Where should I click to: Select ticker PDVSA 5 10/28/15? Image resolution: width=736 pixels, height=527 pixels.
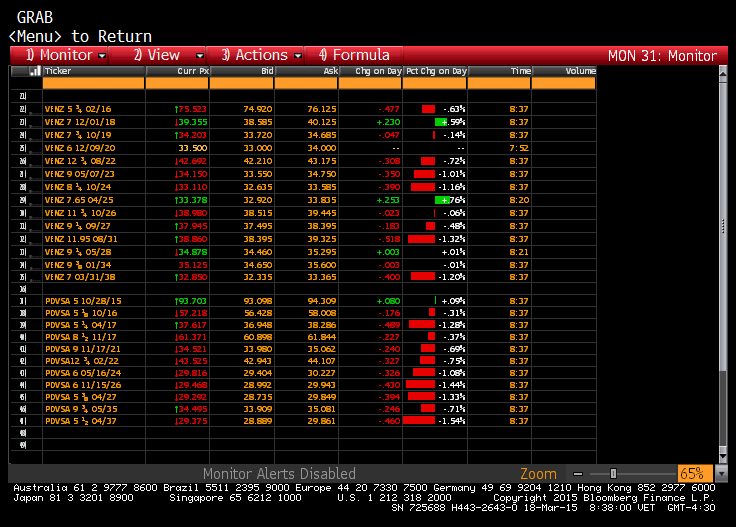83,301
